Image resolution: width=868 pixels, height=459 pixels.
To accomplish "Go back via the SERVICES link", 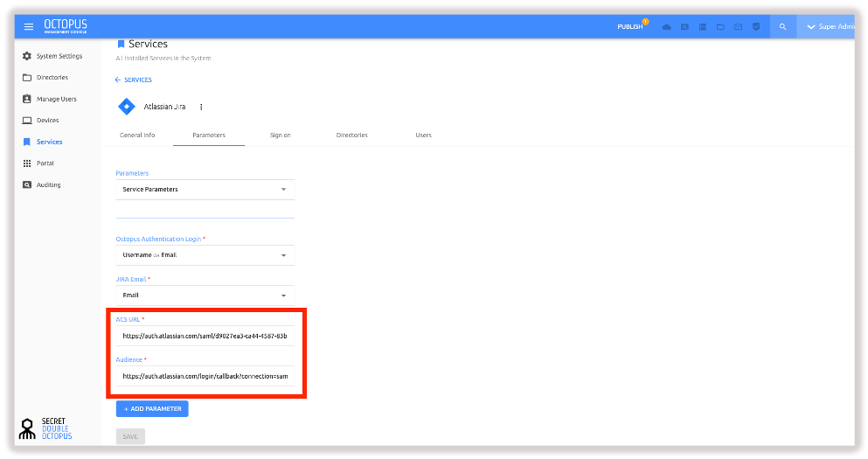I will click(134, 80).
